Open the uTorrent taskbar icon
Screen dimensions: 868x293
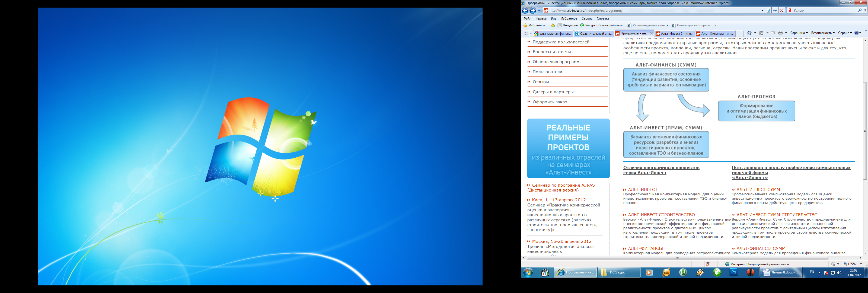tap(683, 273)
